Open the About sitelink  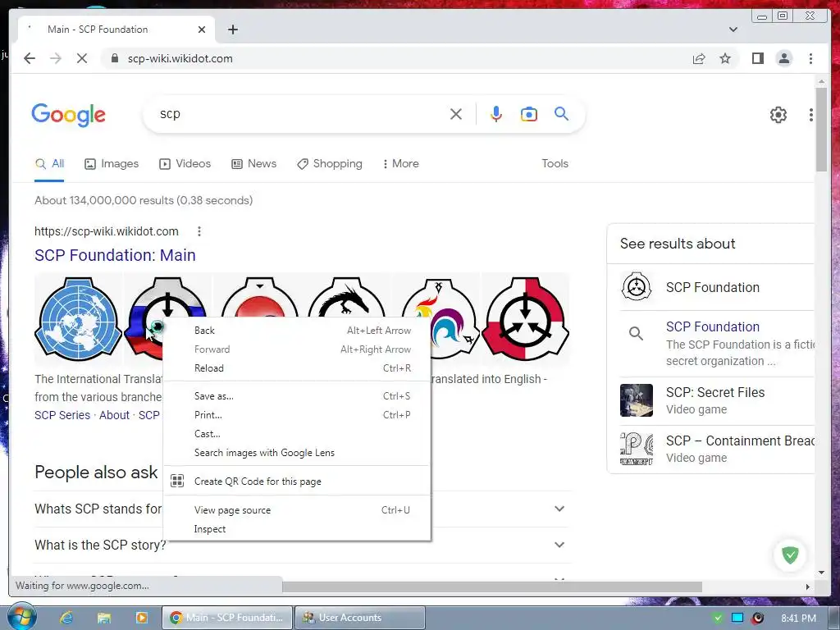point(114,415)
